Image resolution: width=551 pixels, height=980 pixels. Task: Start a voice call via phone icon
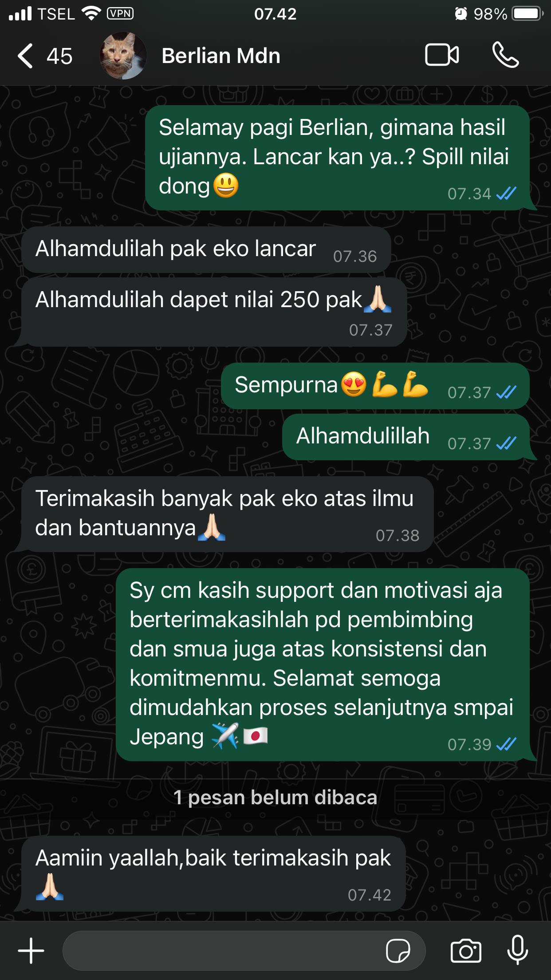[x=505, y=55]
